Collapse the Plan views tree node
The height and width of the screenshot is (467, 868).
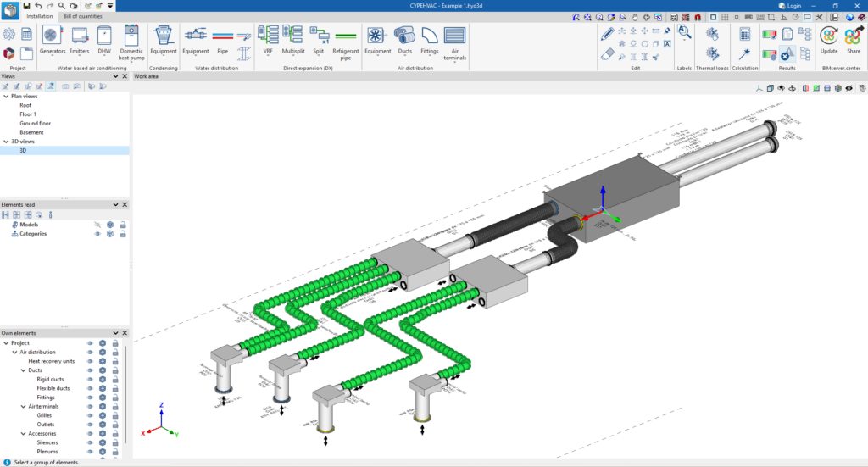pyautogui.click(x=6, y=96)
